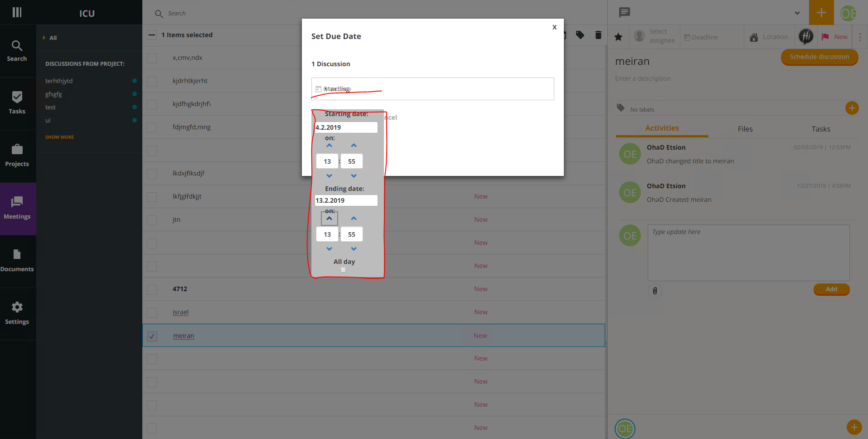Decrease ending hour with down arrow

(330, 249)
